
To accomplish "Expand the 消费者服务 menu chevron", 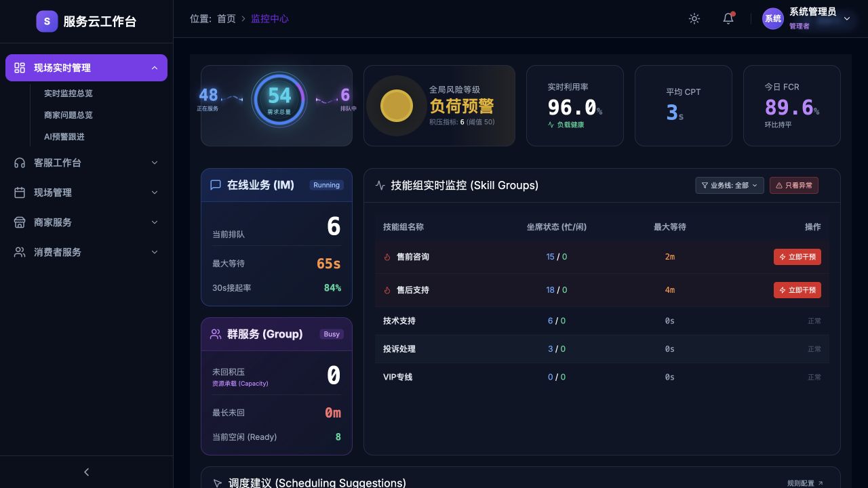I will click(x=155, y=252).
